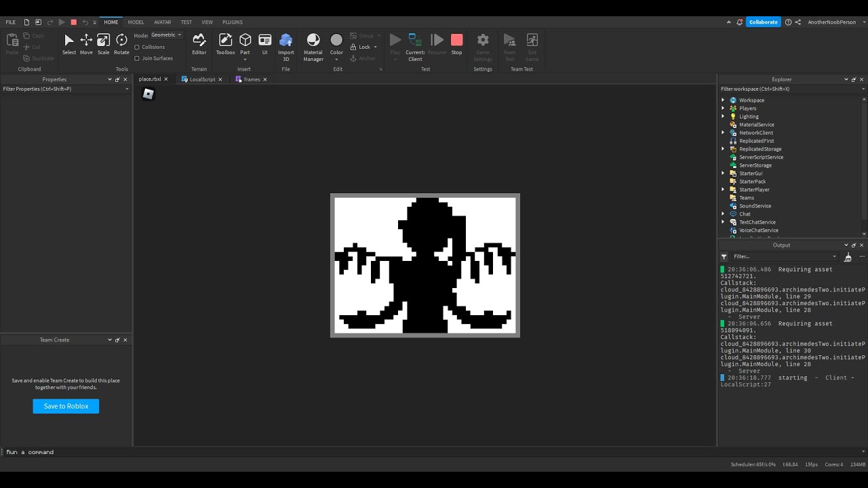Click Import 3D
This screenshot has width=868, height=488.
pos(286,47)
